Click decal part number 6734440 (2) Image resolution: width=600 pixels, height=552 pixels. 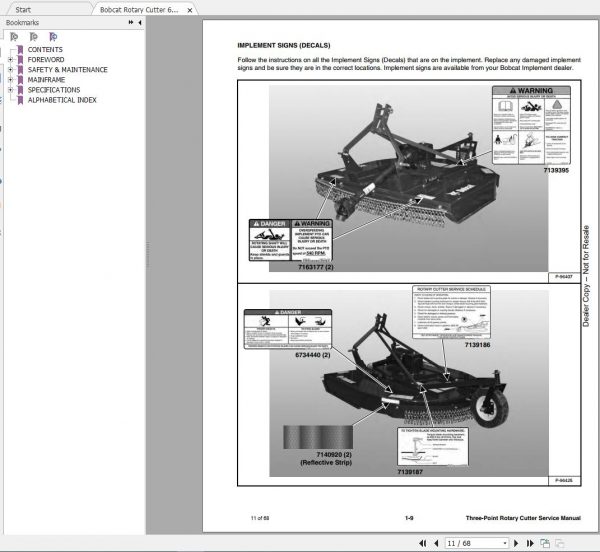(x=313, y=355)
